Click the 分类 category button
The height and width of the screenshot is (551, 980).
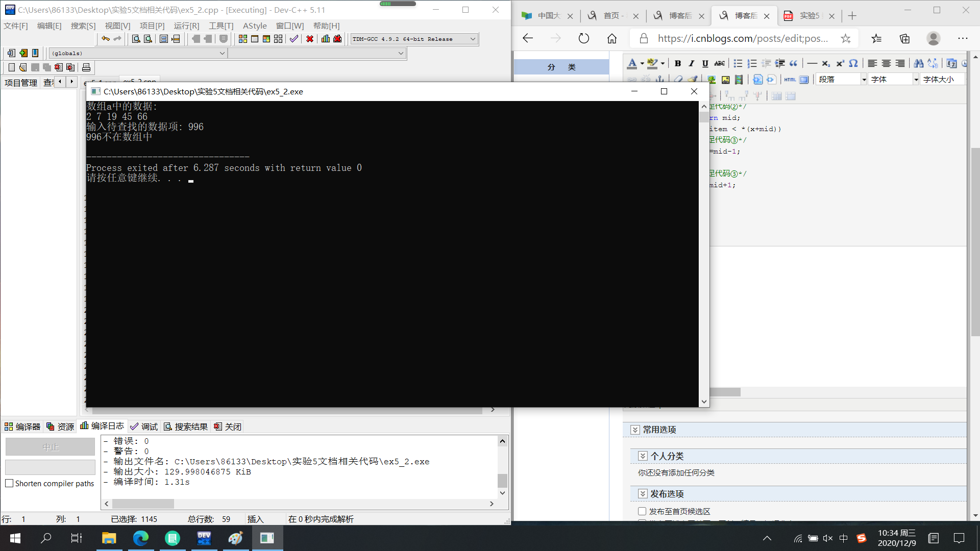click(x=561, y=67)
